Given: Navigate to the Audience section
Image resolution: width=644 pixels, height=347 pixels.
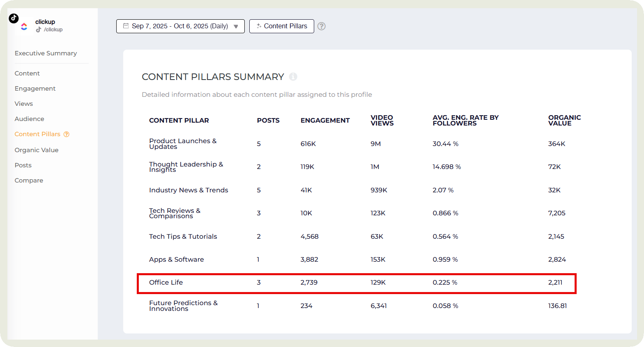Looking at the screenshot, I should coord(29,119).
